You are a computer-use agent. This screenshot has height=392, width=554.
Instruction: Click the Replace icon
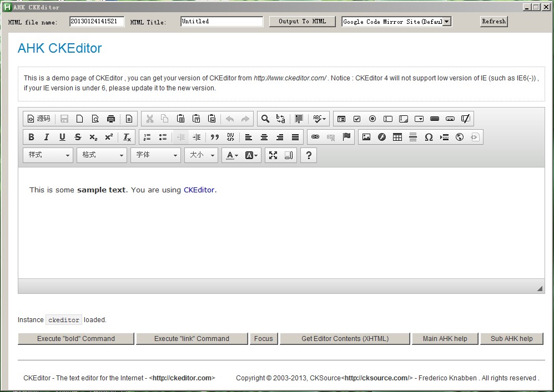[x=281, y=119]
